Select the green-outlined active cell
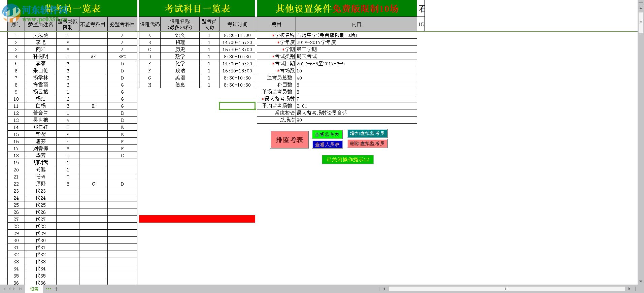This screenshot has width=644, height=293. (x=237, y=106)
